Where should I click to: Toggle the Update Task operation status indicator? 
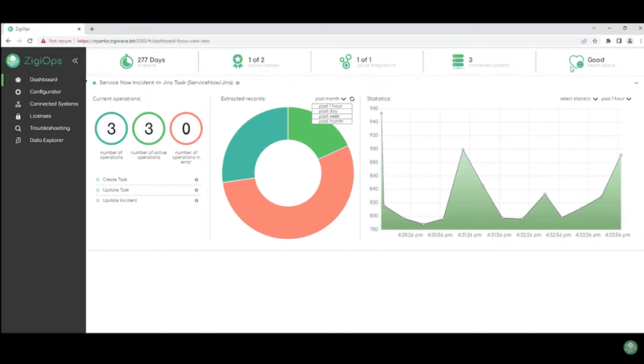[97, 190]
